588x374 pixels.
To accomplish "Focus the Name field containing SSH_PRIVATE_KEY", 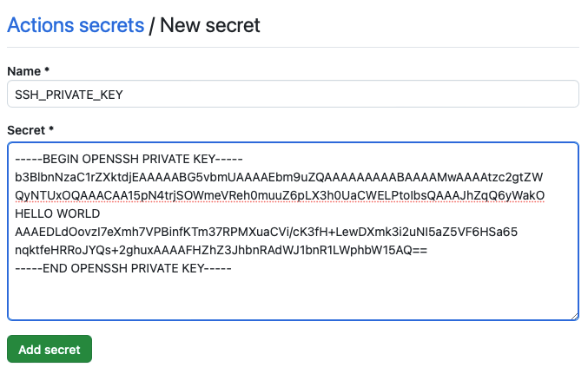I will click(x=293, y=94).
